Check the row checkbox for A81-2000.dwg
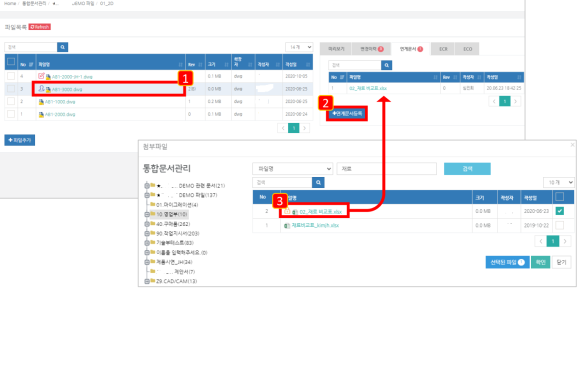This screenshot has width=580, height=384. 11,114
